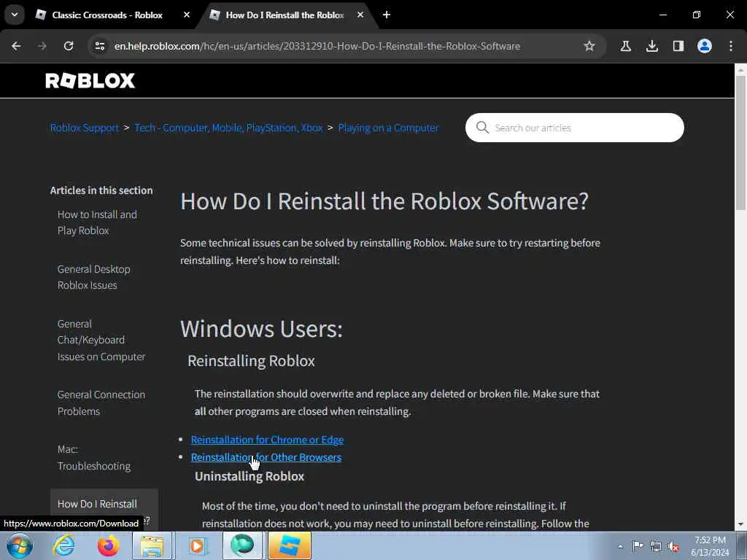The height and width of the screenshot is (560, 747).
Task: Open the Windows Start button
Action: 19,545
